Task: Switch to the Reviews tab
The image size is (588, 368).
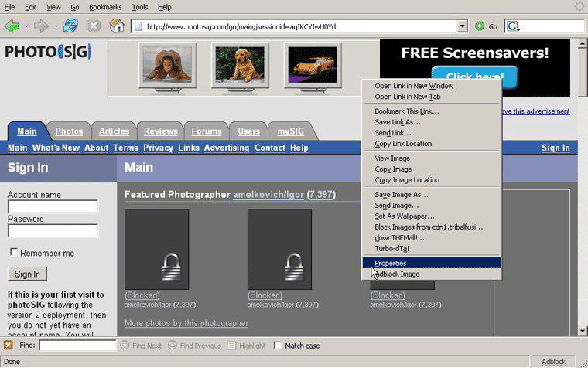Action: click(x=160, y=131)
